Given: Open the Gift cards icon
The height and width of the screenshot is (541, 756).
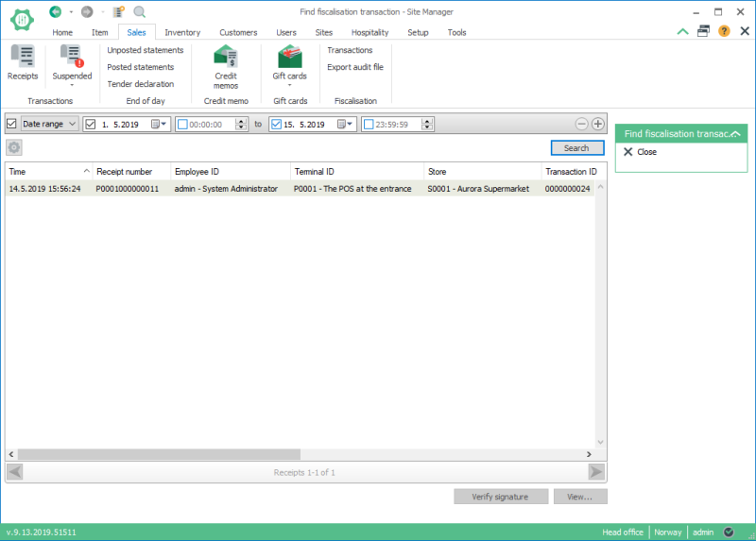Looking at the screenshot, I should point(289,59).
